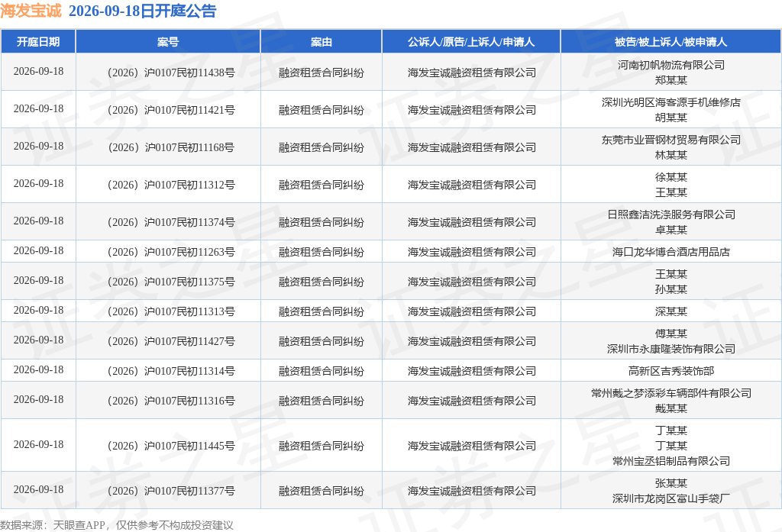Image resolution: width=782 pixels, height=532 pixels.
Task: Click plaintiff 海发宝诚融资租赁有限公司 in 11445号 row
Action: 471,446
